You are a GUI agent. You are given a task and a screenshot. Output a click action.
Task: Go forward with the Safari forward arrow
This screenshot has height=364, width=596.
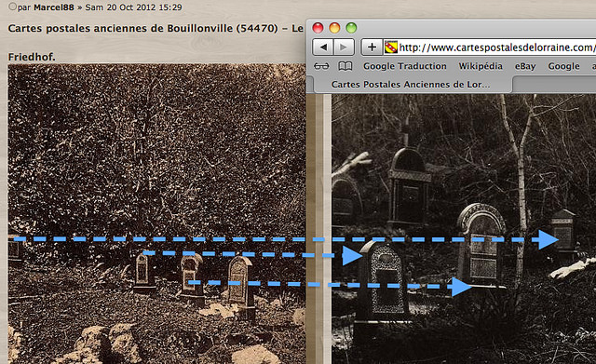(x=344, y=47)
